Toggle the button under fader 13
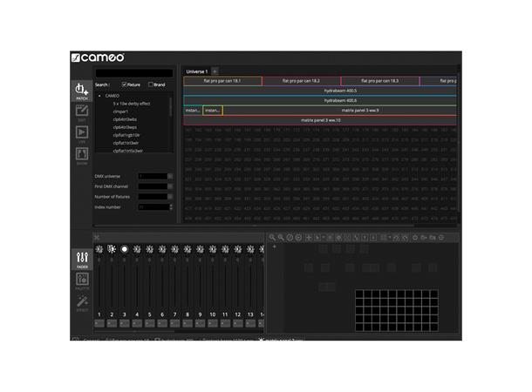The image size is (532, 392). (x=250, y=323)
